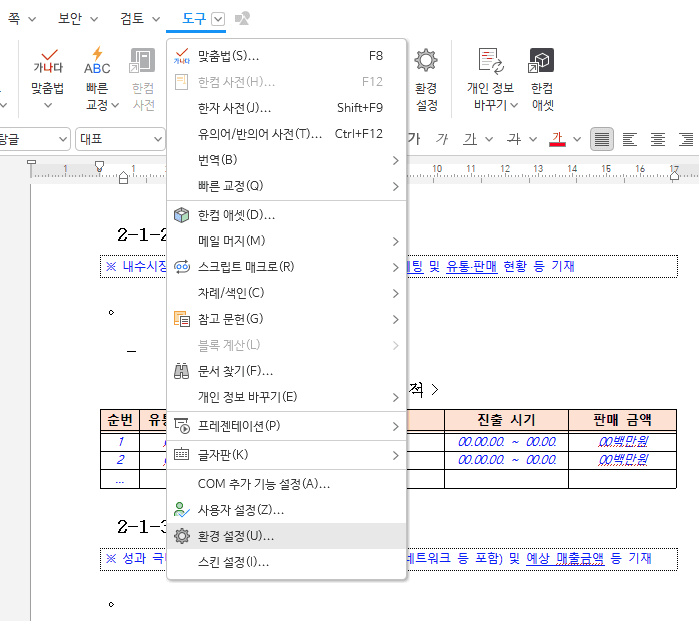Open the 대표 font combo box
This screenshot has height=621, width=699.
click(x=120, y=139)
